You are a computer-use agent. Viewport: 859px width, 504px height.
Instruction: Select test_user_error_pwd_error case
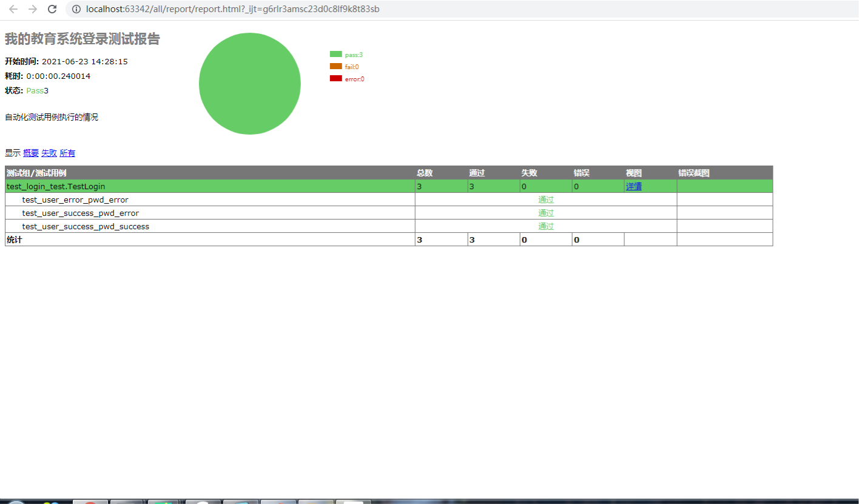pyautogui.click(x=75, y=200)
